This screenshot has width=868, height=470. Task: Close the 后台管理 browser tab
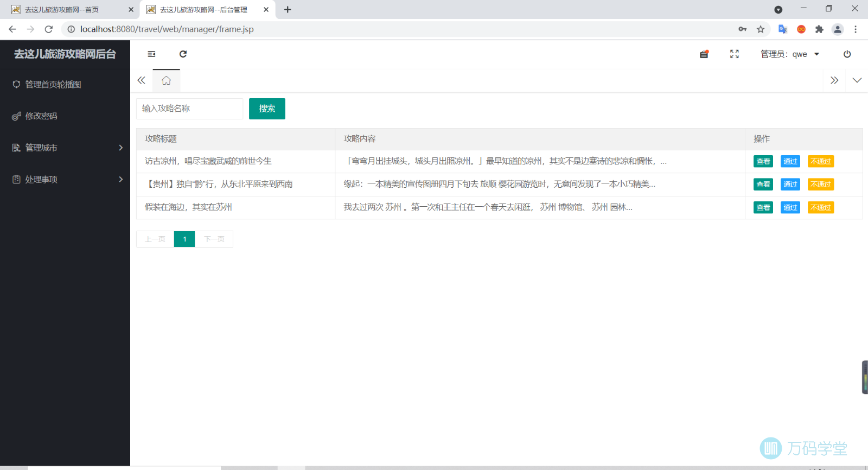tap(266, 10)
